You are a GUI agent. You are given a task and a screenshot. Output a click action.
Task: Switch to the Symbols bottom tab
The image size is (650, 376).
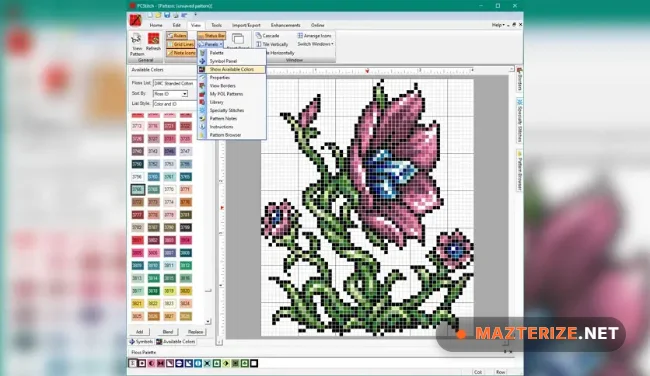pos(141,342)
